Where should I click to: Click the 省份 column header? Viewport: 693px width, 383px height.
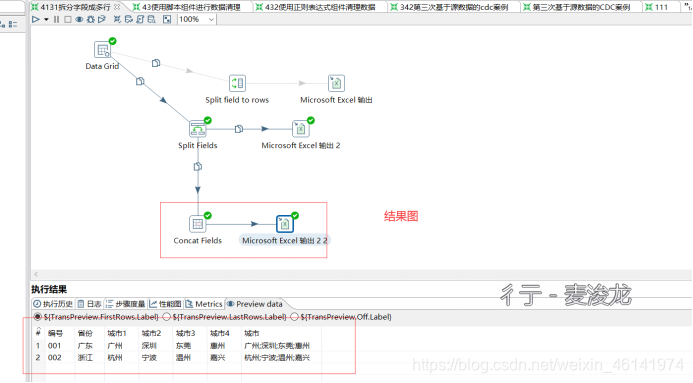[85, 333]
